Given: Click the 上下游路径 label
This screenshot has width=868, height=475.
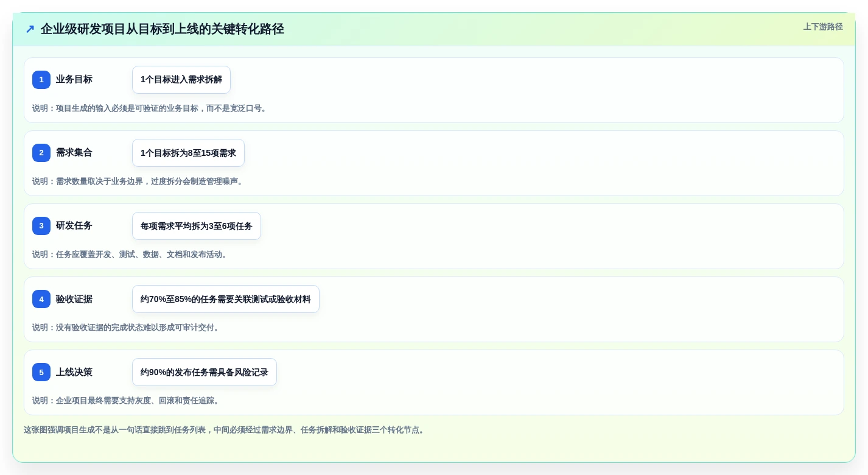Looking at the screenshot, I should [x=823, y=27].
